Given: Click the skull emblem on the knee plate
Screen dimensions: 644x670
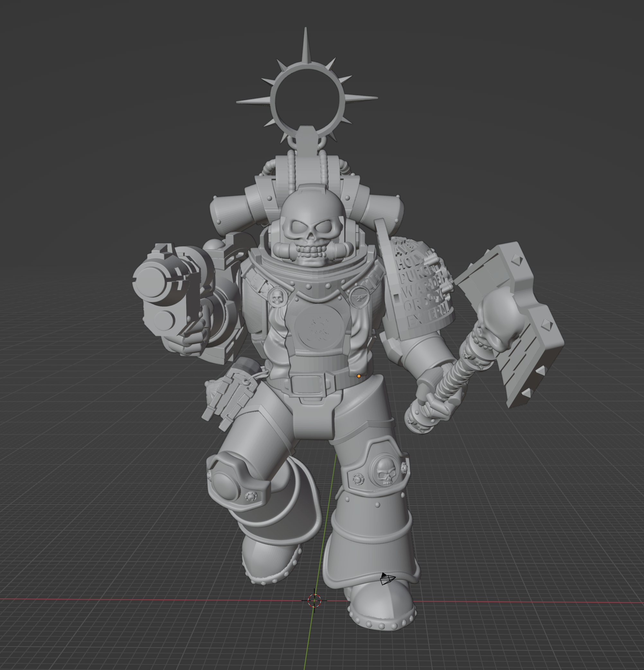Looking at the screenshot, I should pyautogui.click(x=386, y=471).
